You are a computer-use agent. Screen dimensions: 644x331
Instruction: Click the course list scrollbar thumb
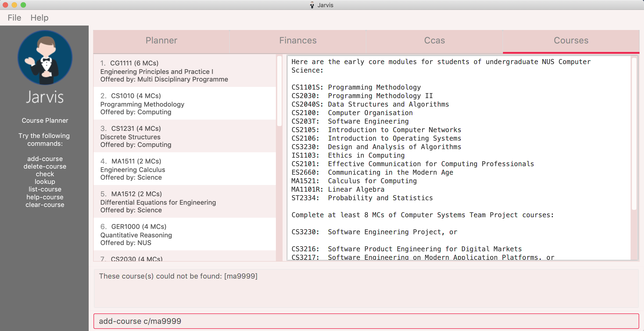[x=279, y=91]
